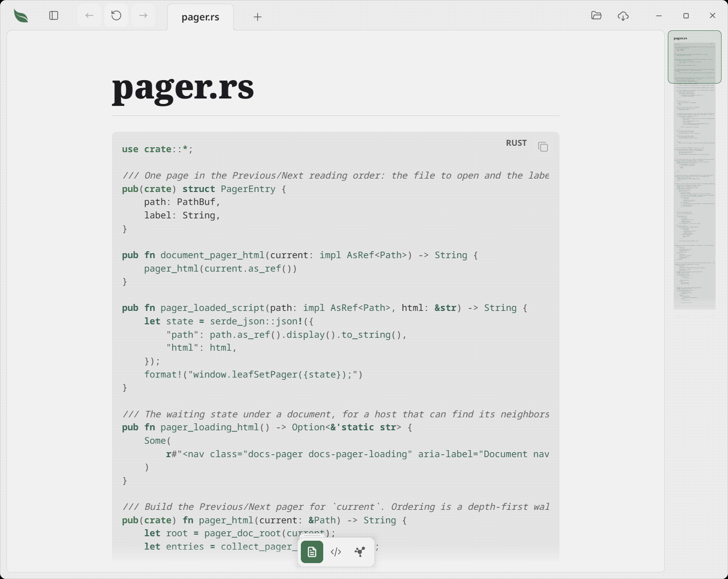Click 'let state = serde_json::json!({' line
The height and width of the screenshot is (579, 728).
click(229, 321)
